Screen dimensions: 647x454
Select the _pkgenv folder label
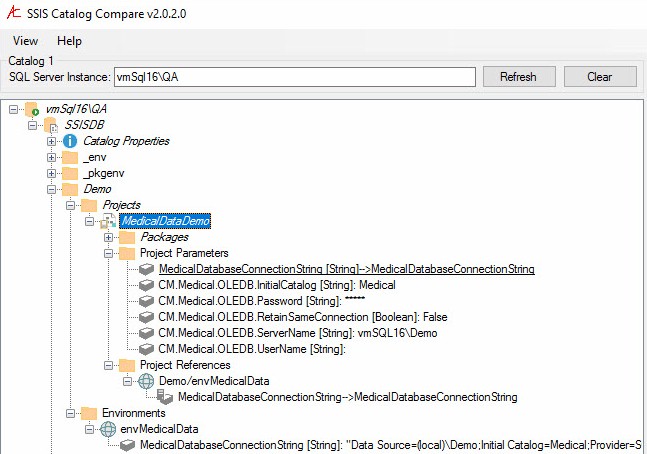pyautogui.click(x=104, y=173)
